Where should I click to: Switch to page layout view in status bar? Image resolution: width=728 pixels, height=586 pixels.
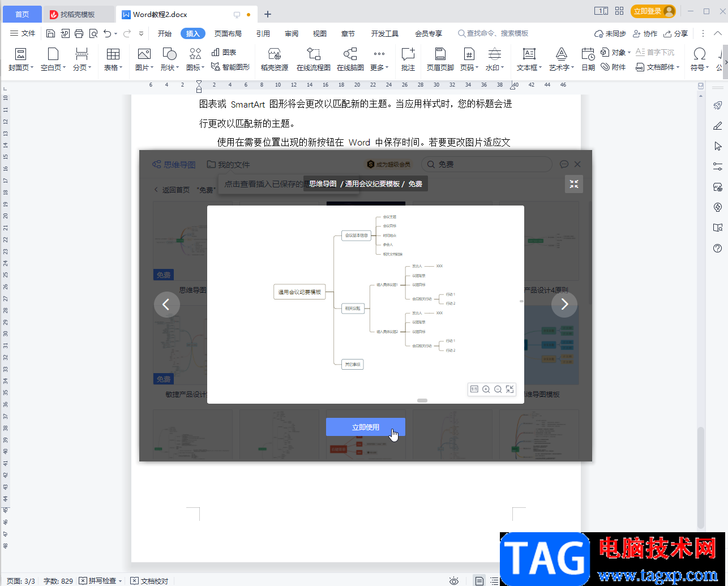click(479, 580)
